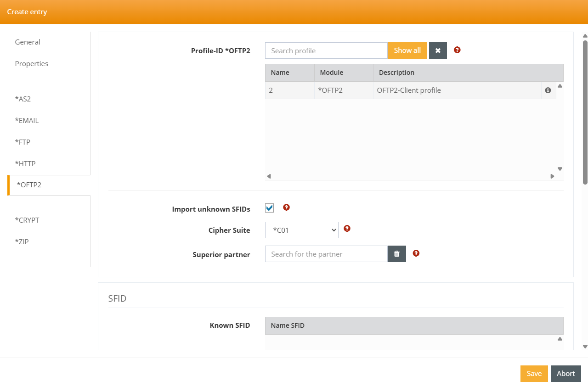Click help icon next to Profile-ID field
This screenshot has height=387, width=588.
[457, 50]
